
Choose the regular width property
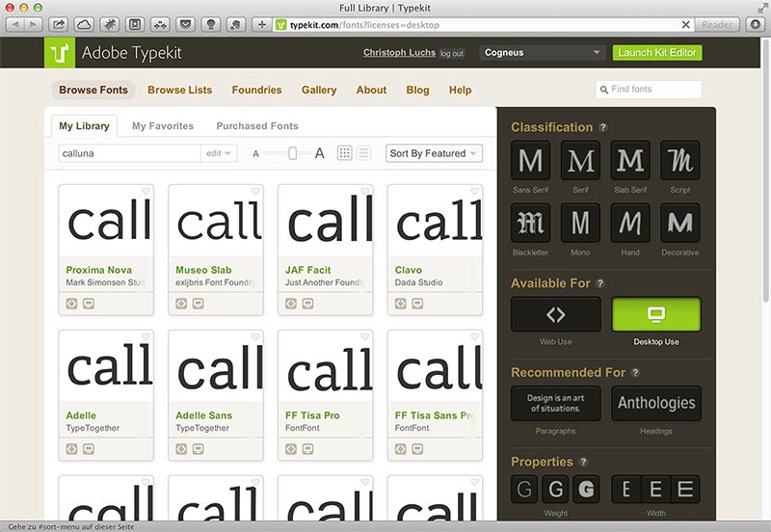[x=656, y=490]
